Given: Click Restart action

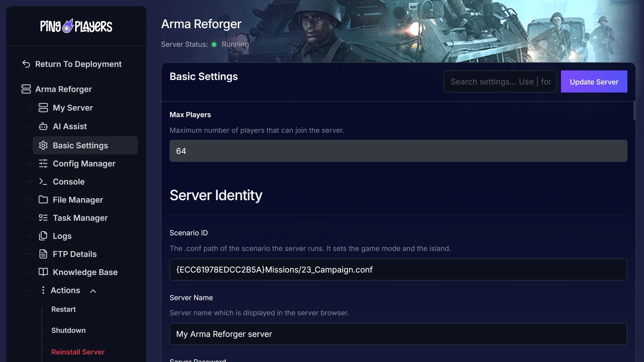Looking at the screenshot, I should coord(63,309).
